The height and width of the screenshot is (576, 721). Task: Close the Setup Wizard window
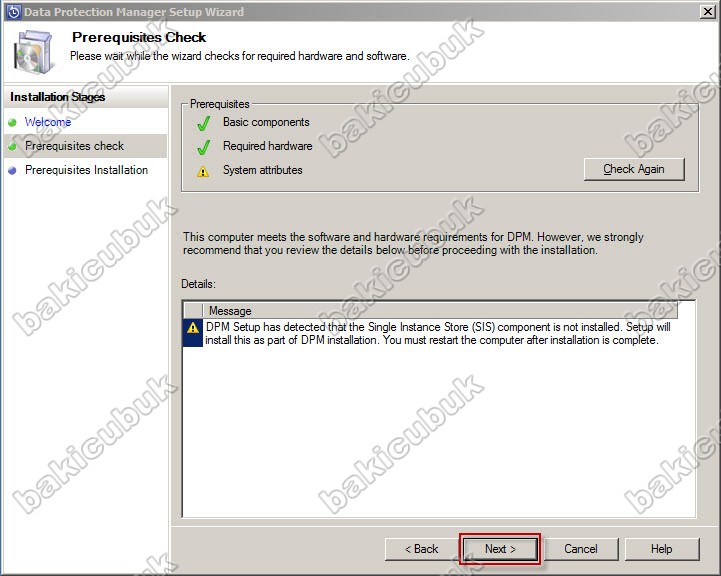[708, 11]
